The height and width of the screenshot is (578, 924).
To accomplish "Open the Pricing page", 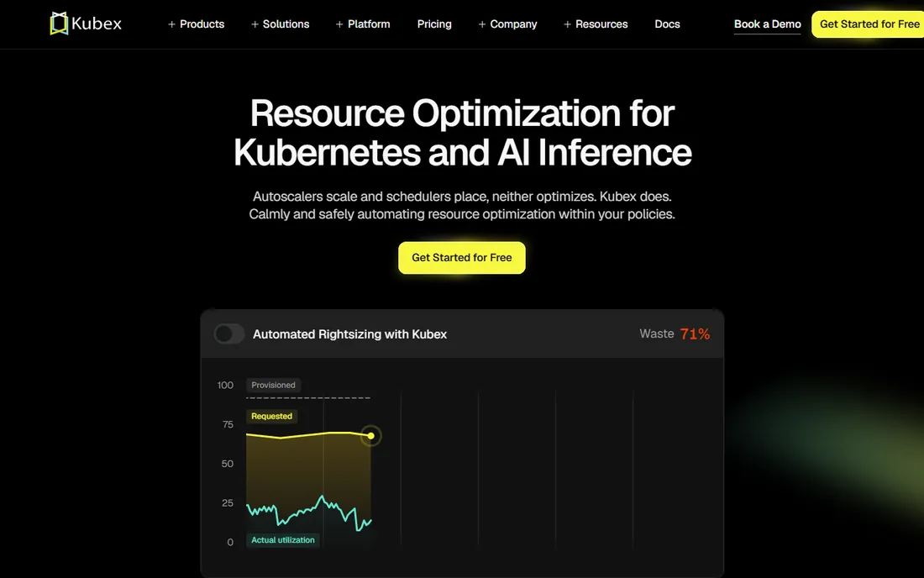I will pos(434,24).
